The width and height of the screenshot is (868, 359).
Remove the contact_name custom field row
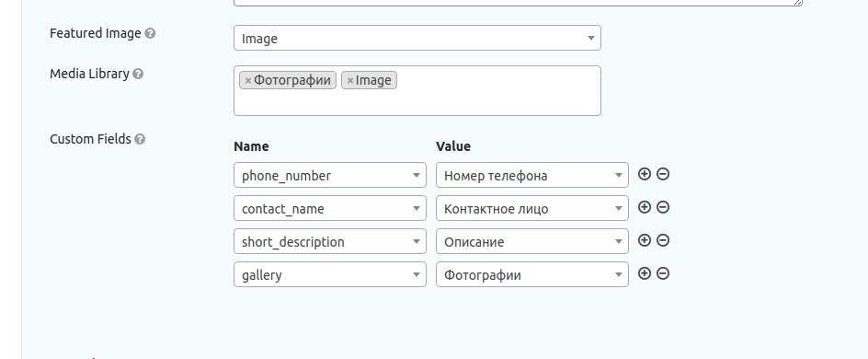point(663,207)
